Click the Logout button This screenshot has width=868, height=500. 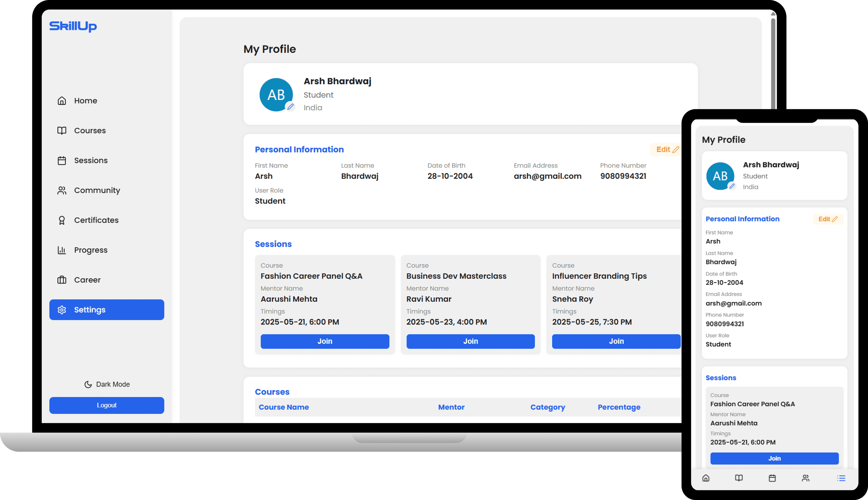[107, 405]
